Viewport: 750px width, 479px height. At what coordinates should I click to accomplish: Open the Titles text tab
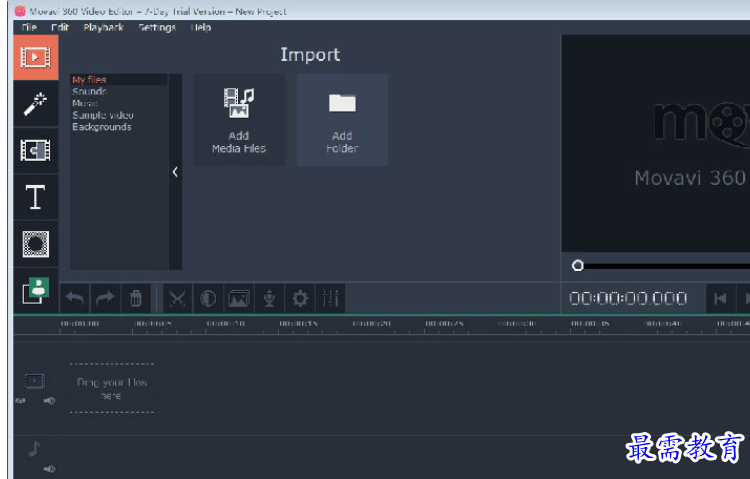click(x=35, y=197)
